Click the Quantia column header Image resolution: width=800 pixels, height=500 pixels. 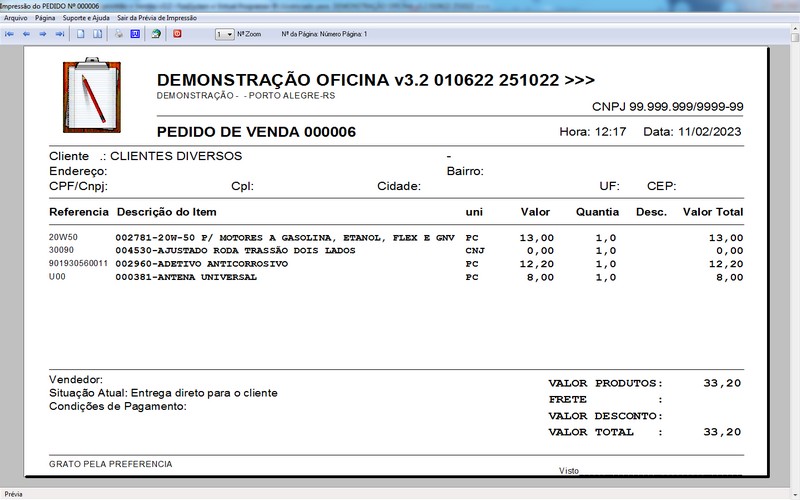[597, 212]
